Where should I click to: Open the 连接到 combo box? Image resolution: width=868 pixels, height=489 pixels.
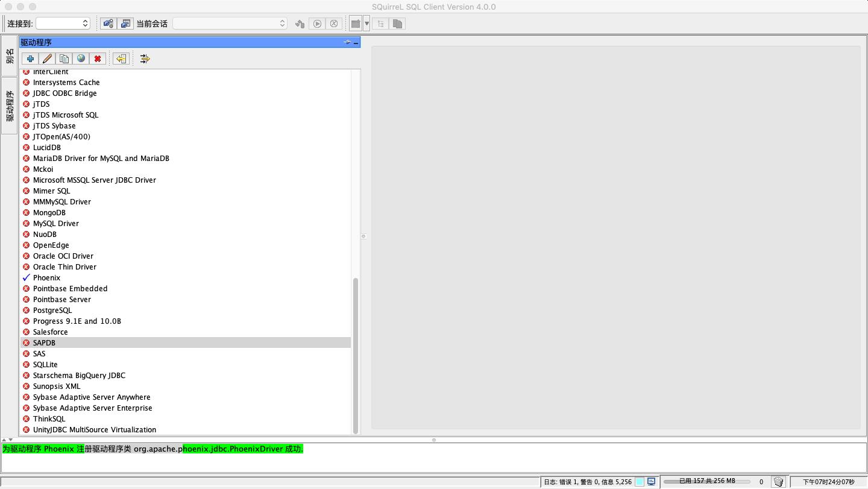[x=63, y=24]
